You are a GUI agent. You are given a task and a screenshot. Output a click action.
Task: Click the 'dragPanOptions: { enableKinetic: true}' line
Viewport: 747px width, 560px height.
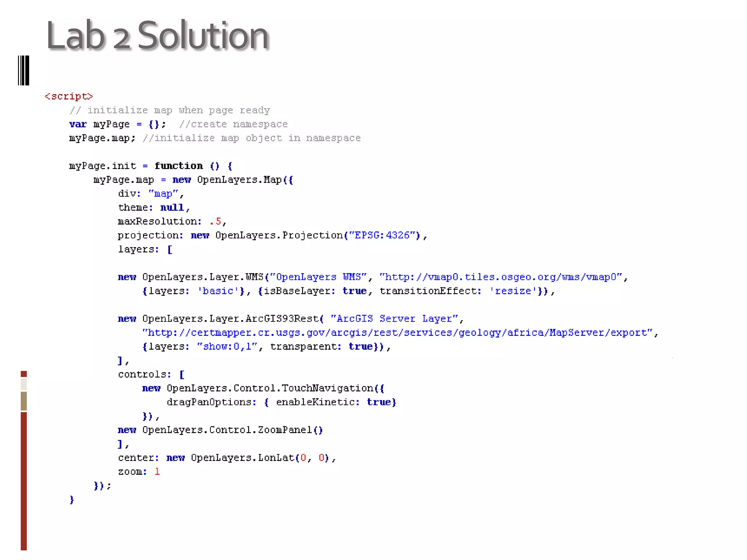[282, 402]
